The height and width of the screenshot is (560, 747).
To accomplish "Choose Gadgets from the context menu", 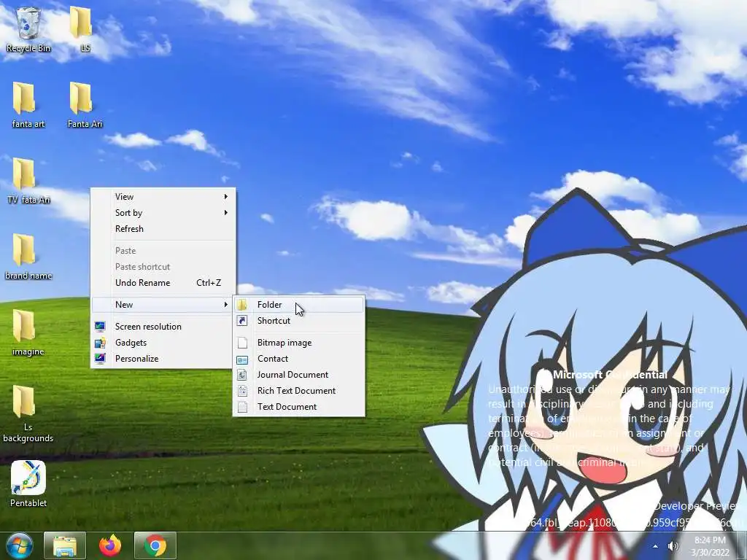I will click(x=163, y=343).
